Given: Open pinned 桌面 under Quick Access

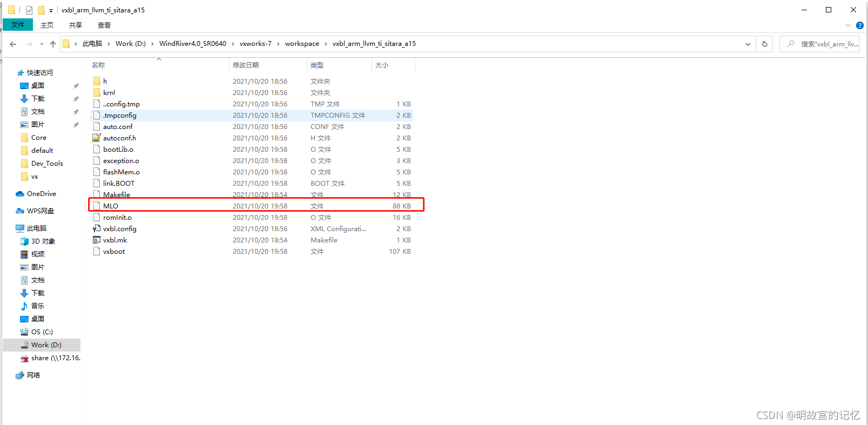Looking at the screenshot, I should (x=38, y=86).
